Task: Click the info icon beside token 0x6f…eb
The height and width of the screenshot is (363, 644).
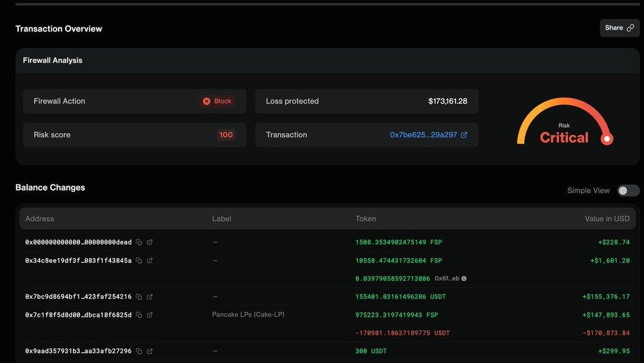Action: pos(464,279)
